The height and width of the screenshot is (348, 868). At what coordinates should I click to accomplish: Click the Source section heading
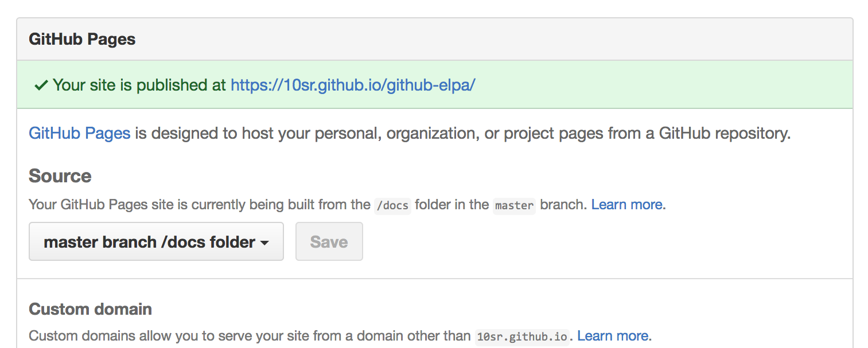coord(60,175)
